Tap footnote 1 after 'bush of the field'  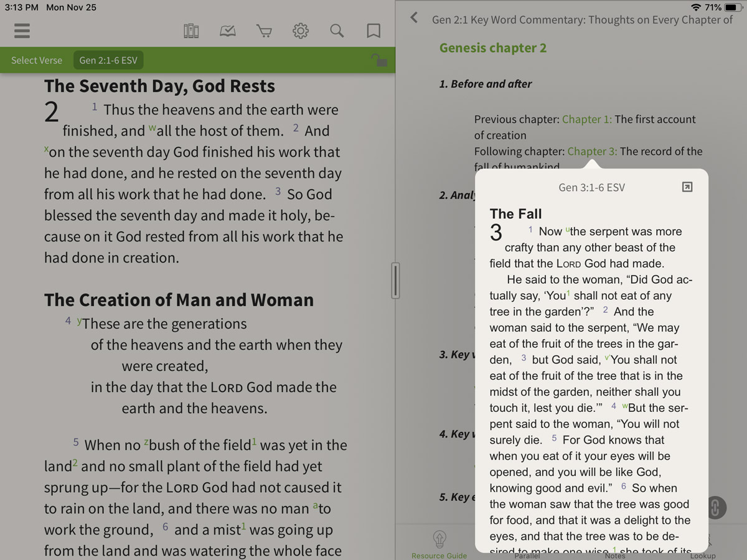tap(254, 442)
